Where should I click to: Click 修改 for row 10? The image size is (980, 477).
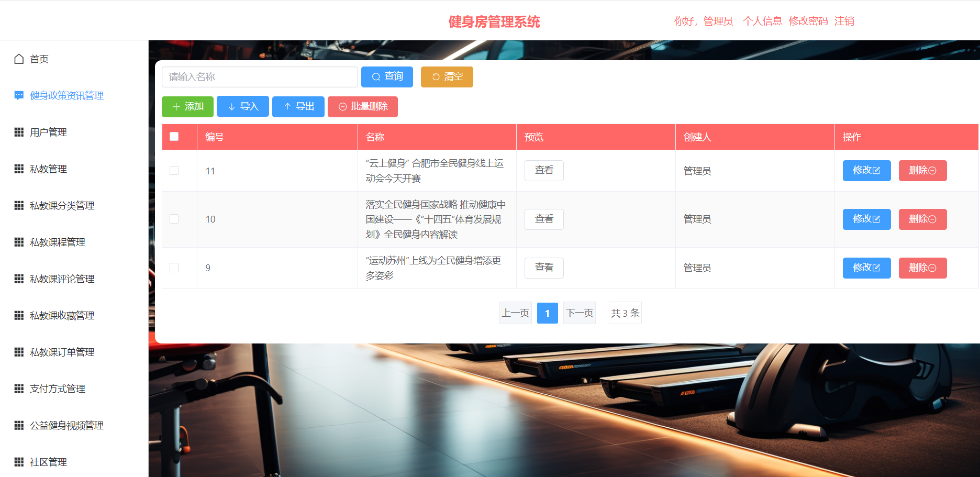pyautogui.click(x=866, y=219)
